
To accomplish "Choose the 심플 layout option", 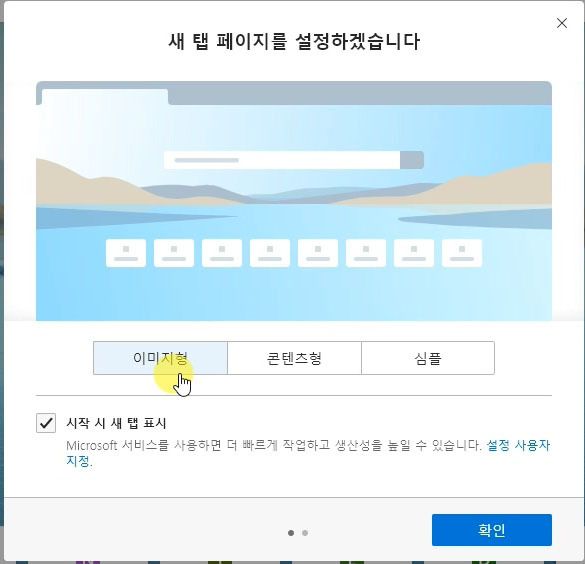I will 428,358.
